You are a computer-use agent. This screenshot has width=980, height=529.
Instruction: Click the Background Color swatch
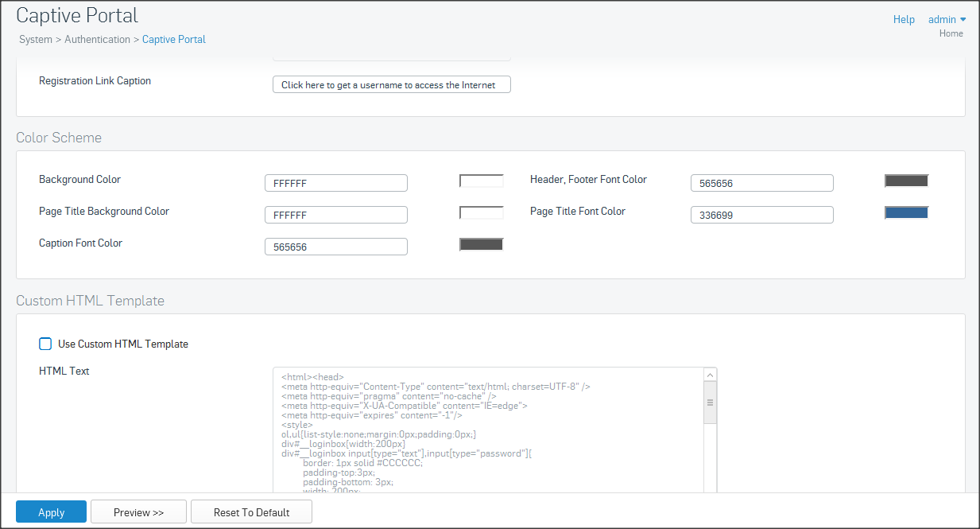click(x=481, y=181)
